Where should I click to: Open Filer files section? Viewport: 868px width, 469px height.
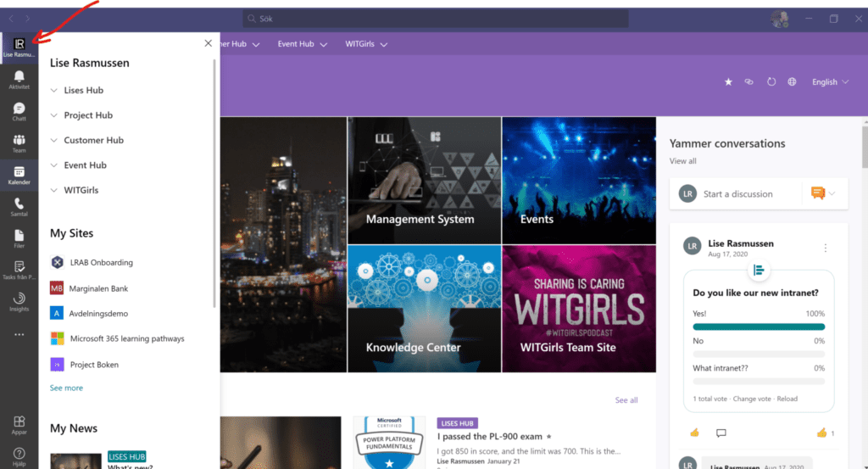[19, 238]
